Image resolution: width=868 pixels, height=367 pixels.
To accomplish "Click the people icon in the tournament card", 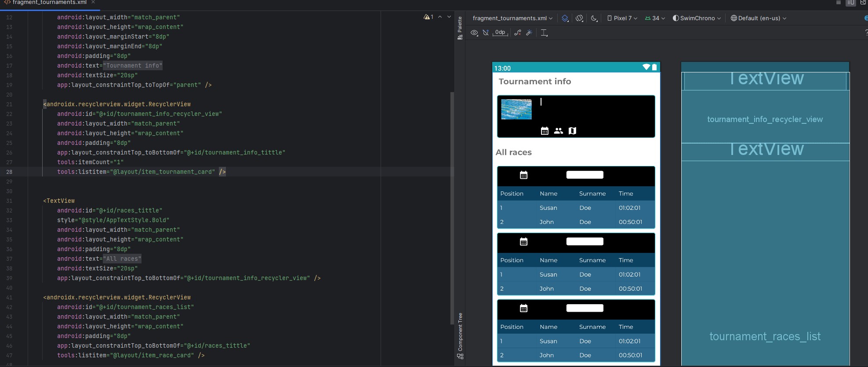I will coord(559,131).
